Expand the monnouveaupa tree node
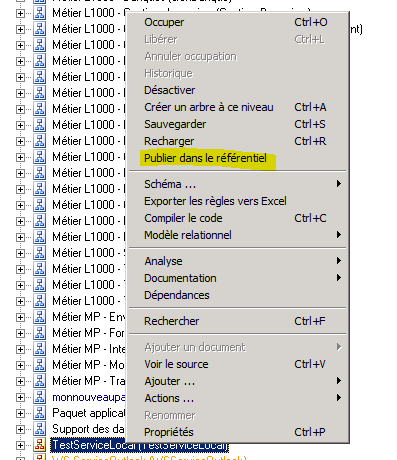This screenshot has height=460, width=397. [20, 397]
